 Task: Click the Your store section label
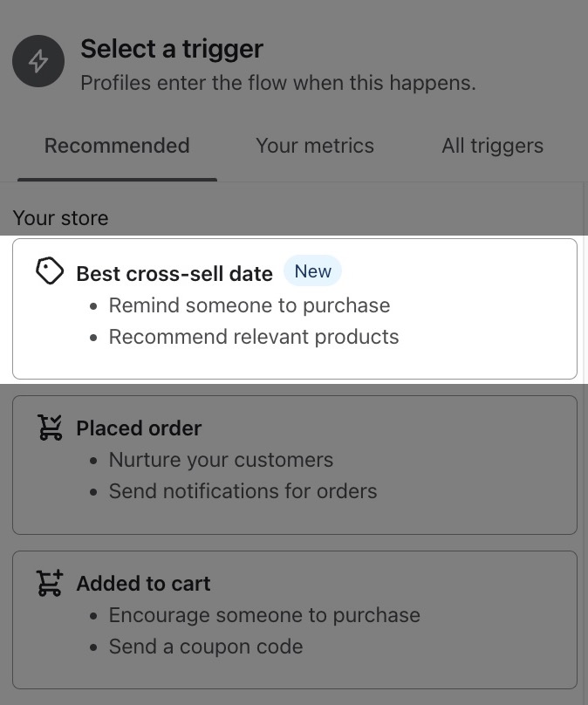pyautogui.click(x=61, y=218)
